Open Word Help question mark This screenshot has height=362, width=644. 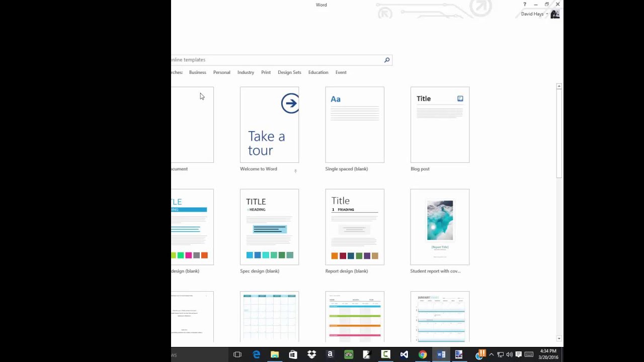[x=524, y=5]
